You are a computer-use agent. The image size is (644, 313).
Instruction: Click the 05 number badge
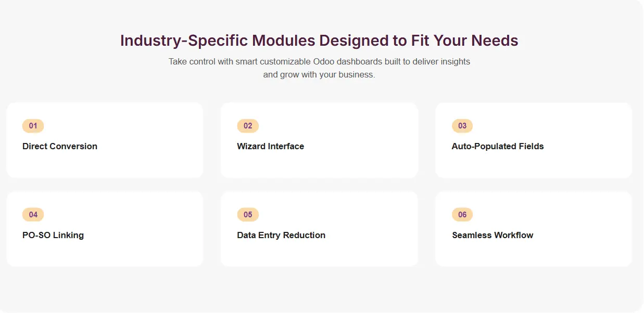tap(248, 215)
